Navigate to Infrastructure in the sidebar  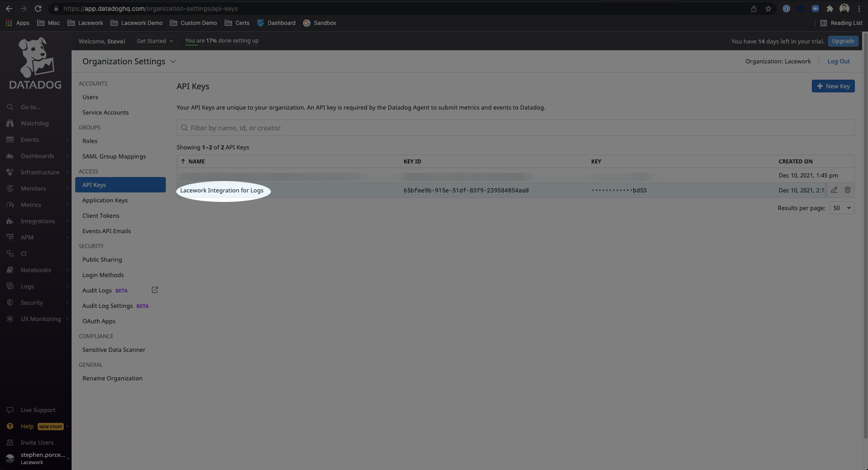click(40, 172)
